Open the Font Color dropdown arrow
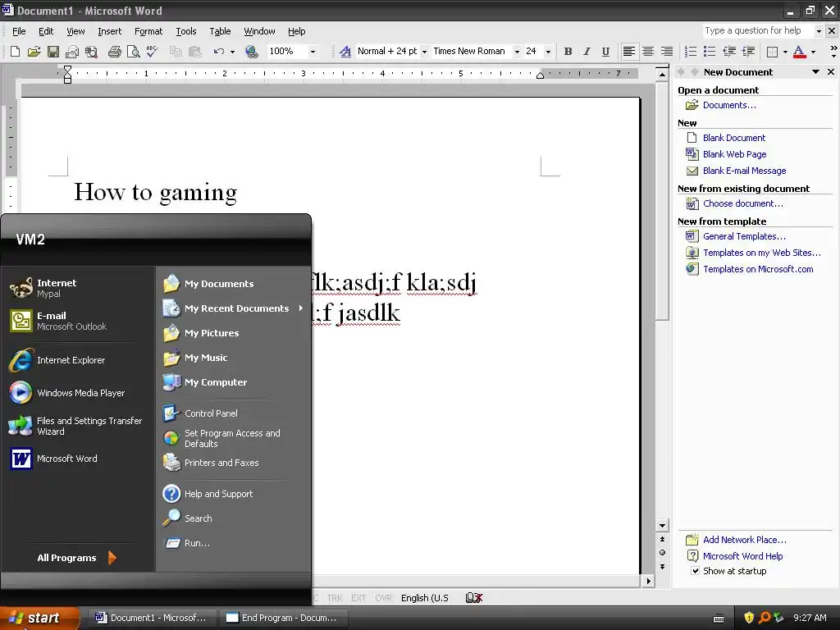This screenshot has width=840, height=630. point(813,52)
